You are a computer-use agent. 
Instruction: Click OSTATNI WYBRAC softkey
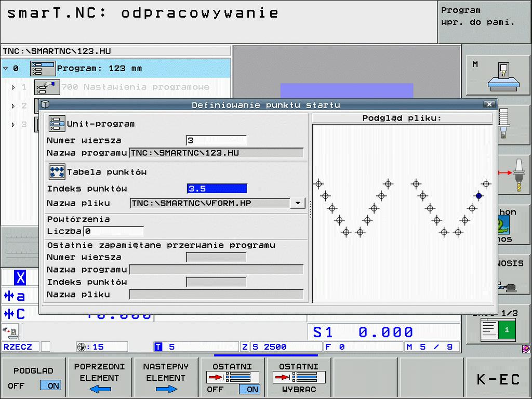point(299,378)
